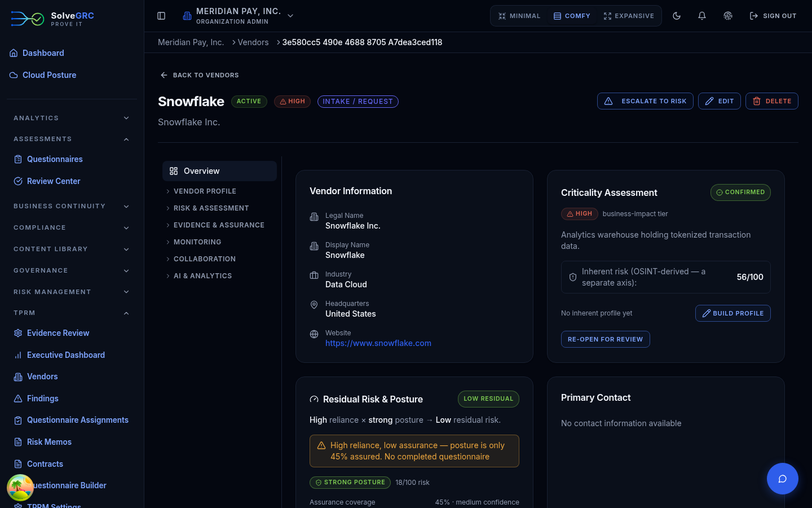Click the Delete vendor button
The height and width of the screenshot is (508, 812).
772,101
